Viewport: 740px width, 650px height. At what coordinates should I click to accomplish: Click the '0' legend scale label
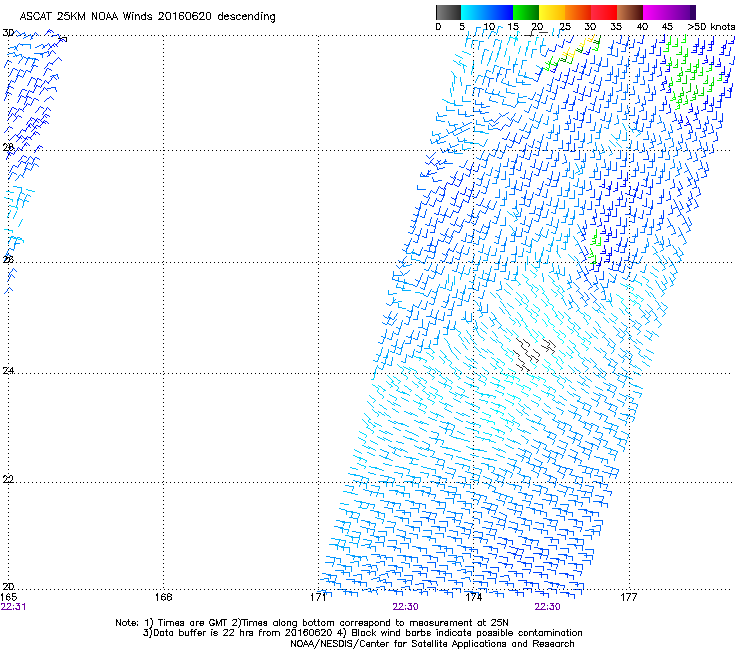(x=438, y=27)
